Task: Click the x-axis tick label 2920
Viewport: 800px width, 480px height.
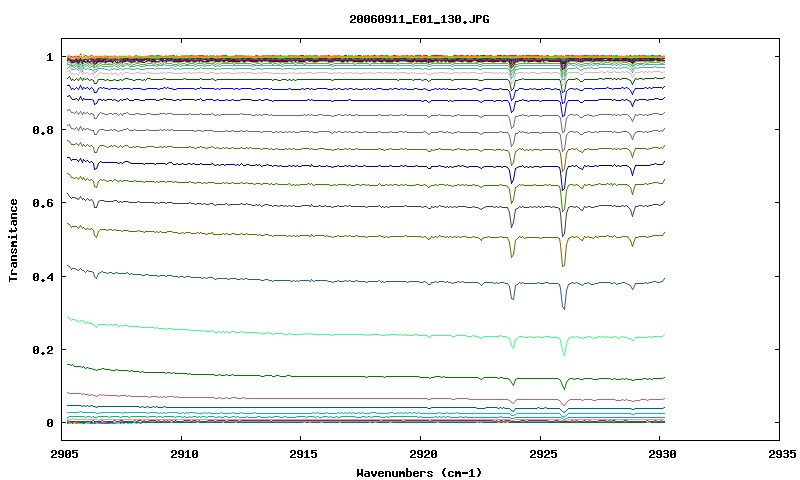Action: tap(423, 454)
